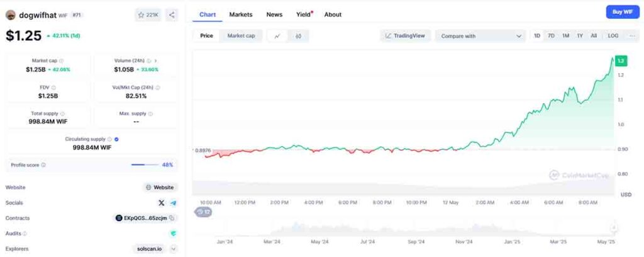
Task: Select the Market cap chart toggle
Action: [x=241, y=36]
